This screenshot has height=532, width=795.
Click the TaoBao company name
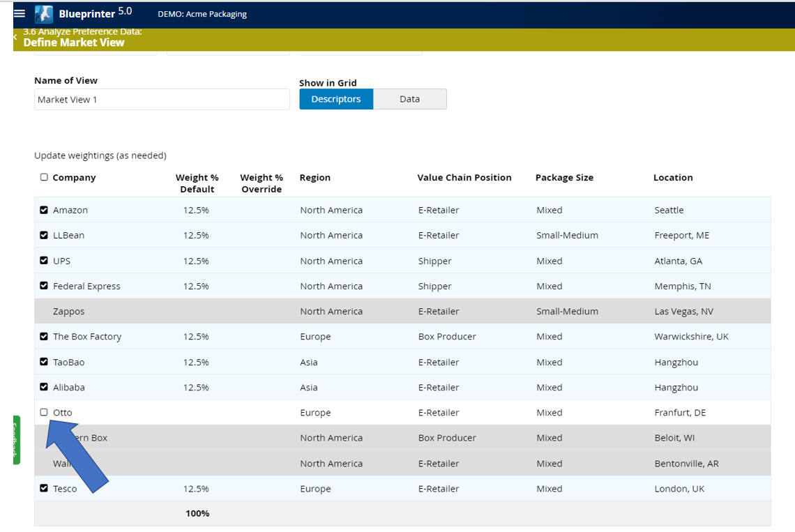click(x=68, y=362)
